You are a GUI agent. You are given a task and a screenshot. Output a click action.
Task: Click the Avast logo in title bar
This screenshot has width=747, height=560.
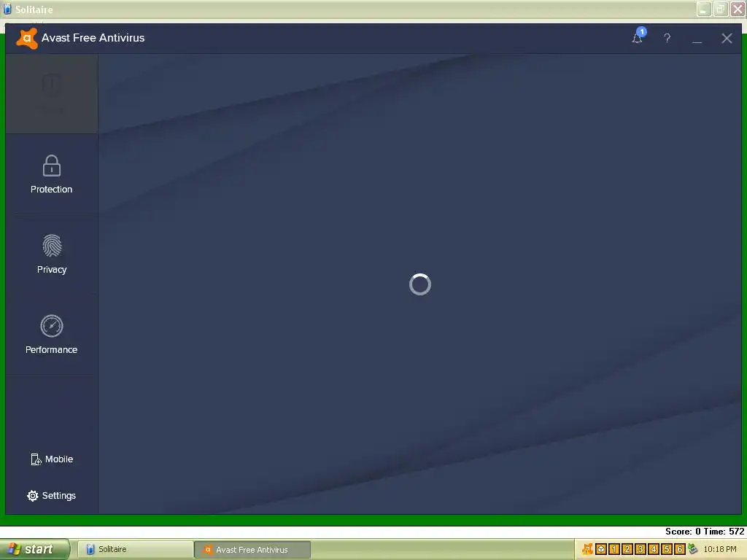(27, 39)
